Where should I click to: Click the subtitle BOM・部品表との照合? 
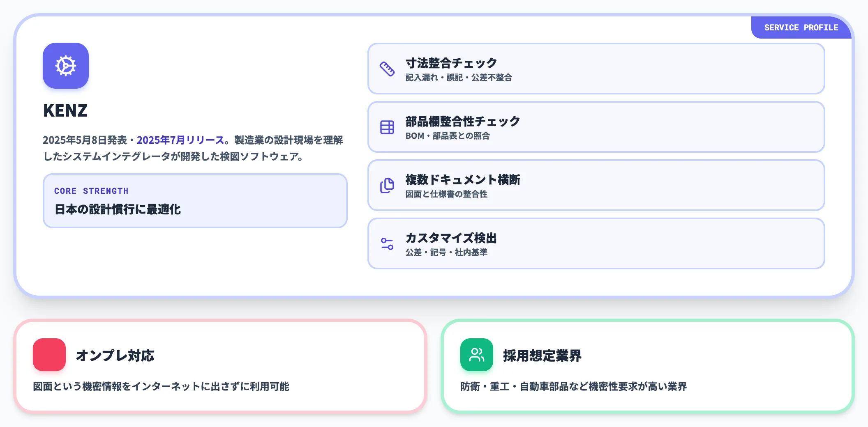[448, 136]
